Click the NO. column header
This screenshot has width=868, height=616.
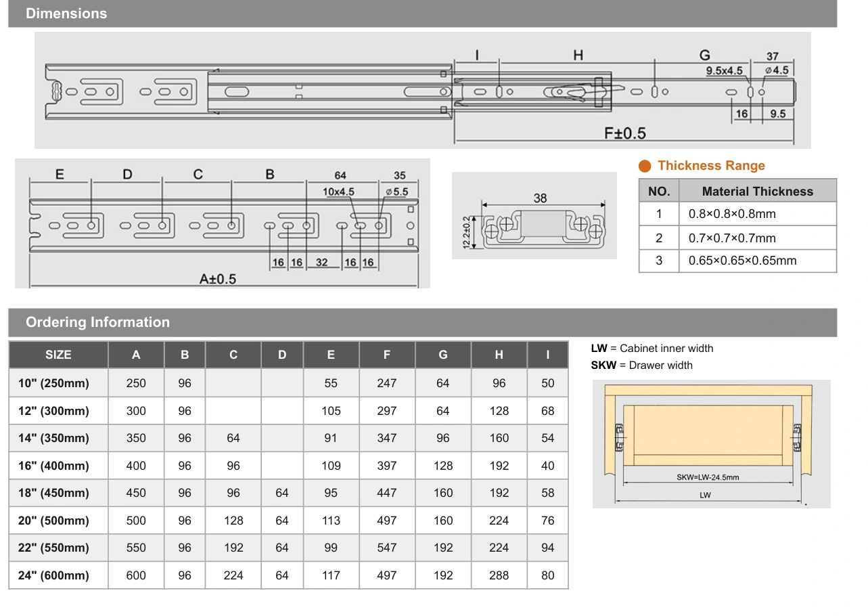point(659,191)
